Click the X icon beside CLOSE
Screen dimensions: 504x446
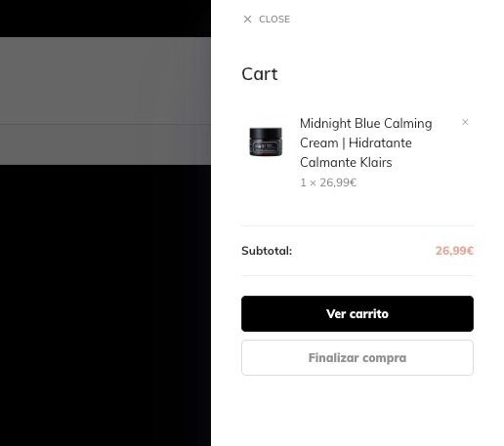click(247, 20)
